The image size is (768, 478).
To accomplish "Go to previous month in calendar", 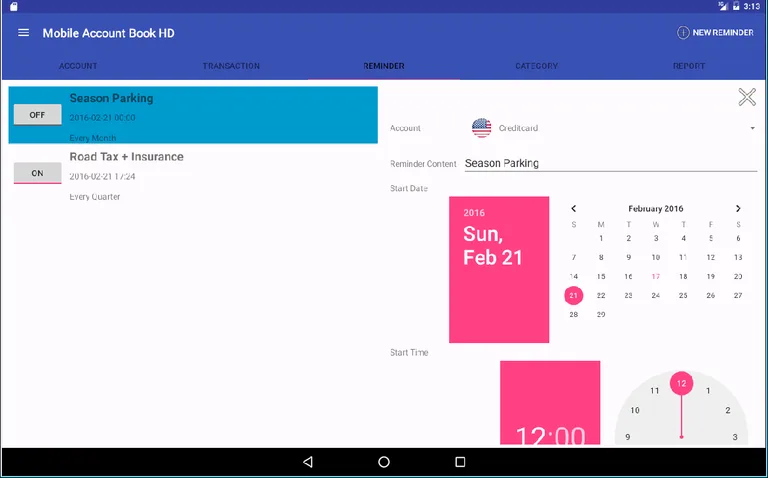I will pyautogui.click(x=574, y=209).
